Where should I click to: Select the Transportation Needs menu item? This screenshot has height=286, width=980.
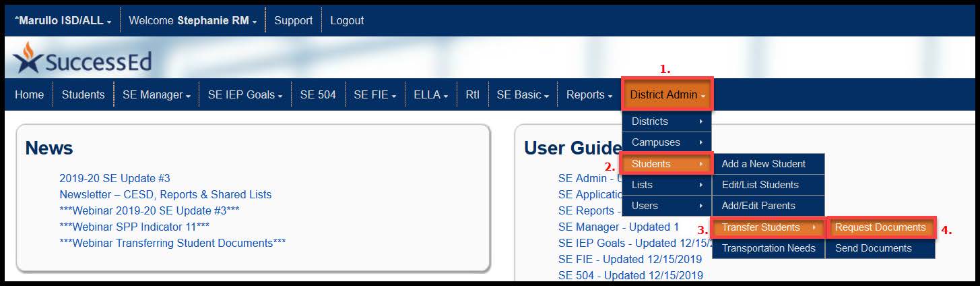pyautogui.click(x=769, y=248)
